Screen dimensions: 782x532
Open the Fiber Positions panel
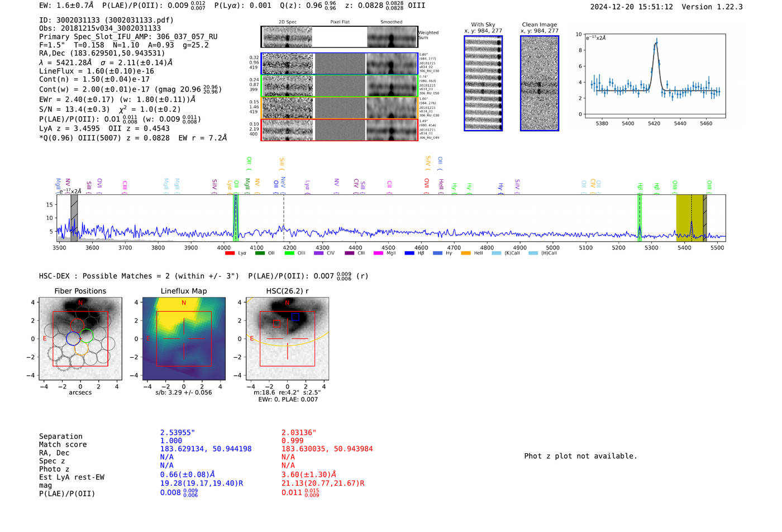tap(80, 339)
